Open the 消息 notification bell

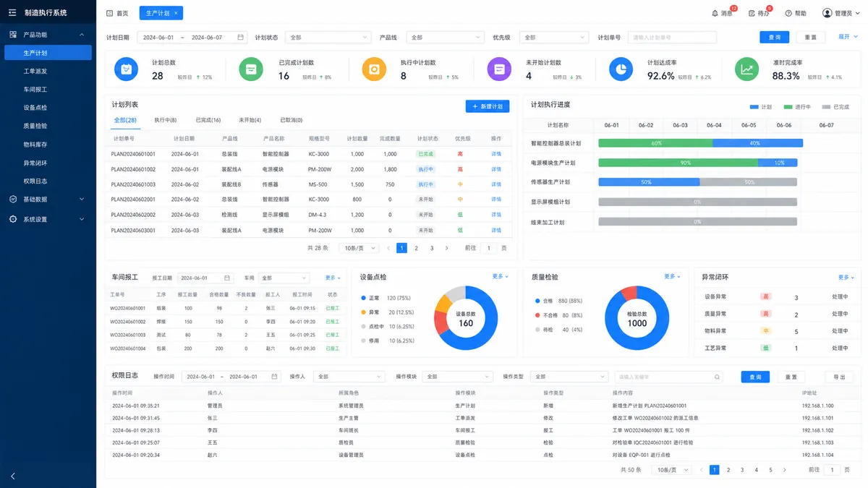click(715, 13)
